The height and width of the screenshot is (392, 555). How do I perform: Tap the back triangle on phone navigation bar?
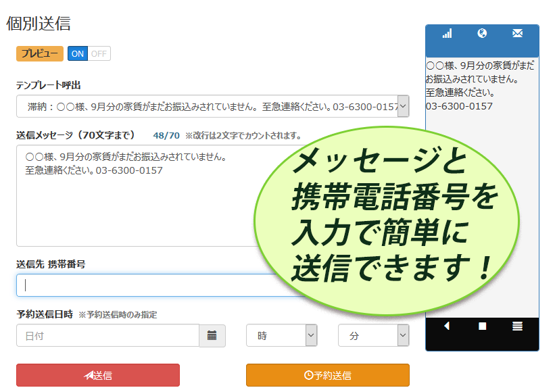pos(447,326)
